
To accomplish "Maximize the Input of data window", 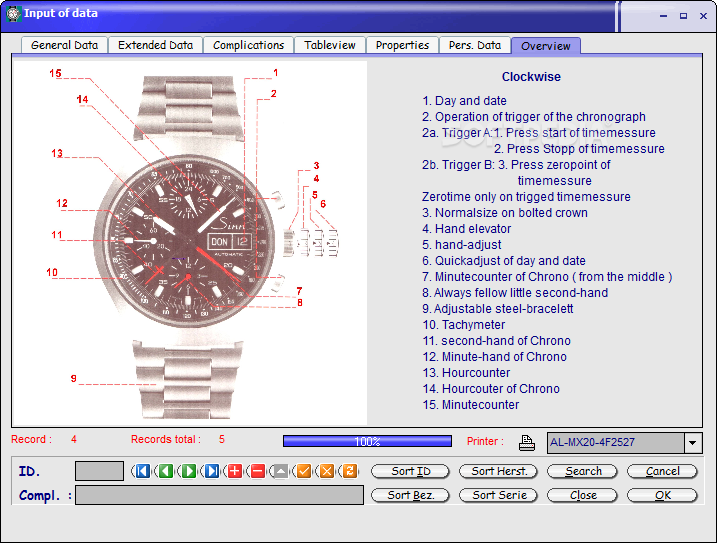I will pos(683,16).
